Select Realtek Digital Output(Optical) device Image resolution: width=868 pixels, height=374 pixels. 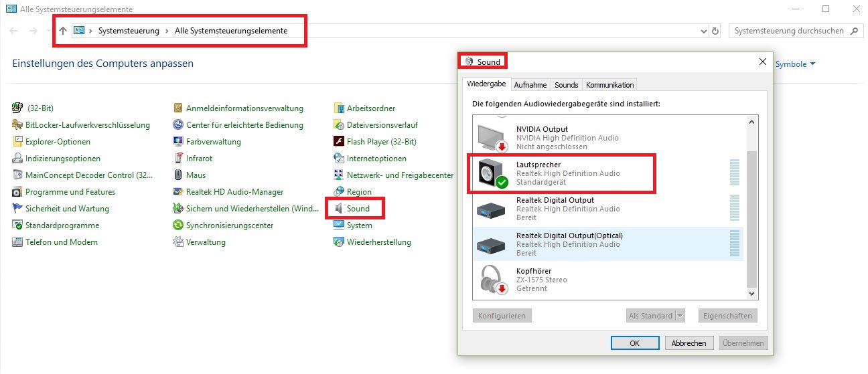pyautogui.click(x=608, y=244)
